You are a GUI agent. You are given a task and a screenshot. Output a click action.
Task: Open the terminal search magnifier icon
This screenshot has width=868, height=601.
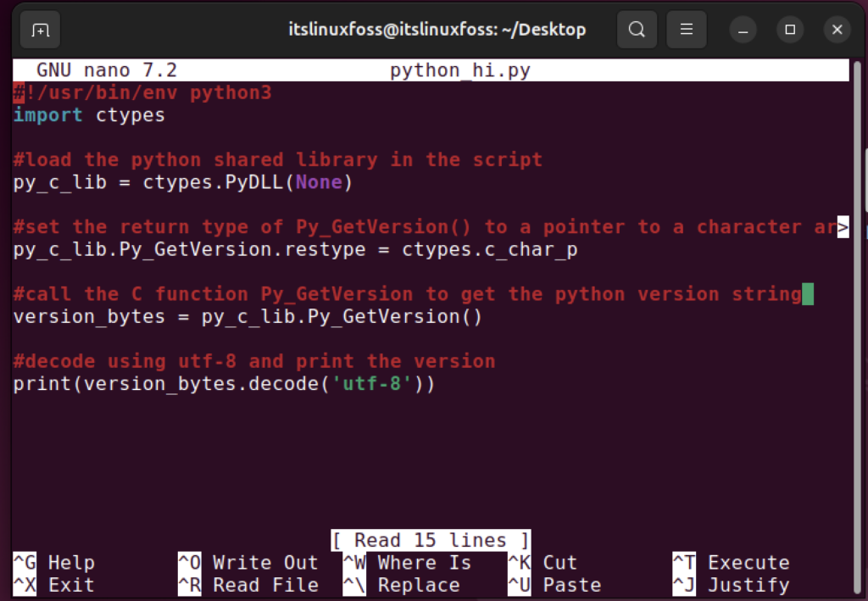pyautogui.click(x=637, y=30)
